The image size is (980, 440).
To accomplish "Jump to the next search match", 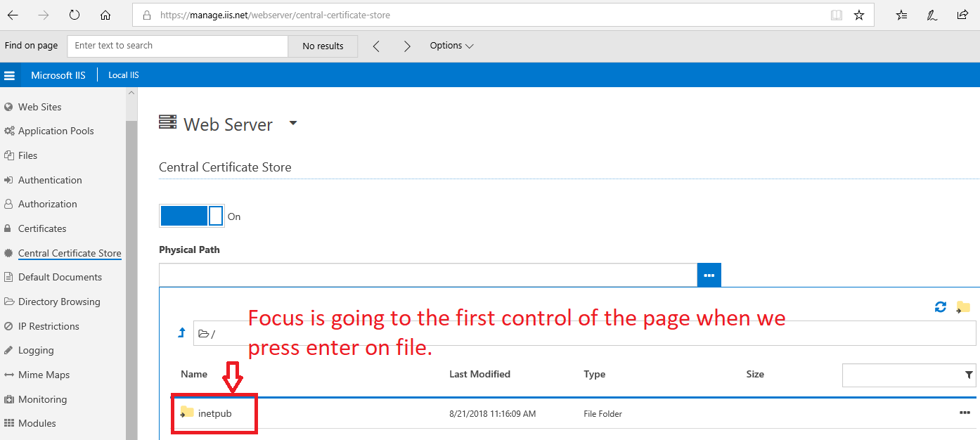I will point(407,46).
